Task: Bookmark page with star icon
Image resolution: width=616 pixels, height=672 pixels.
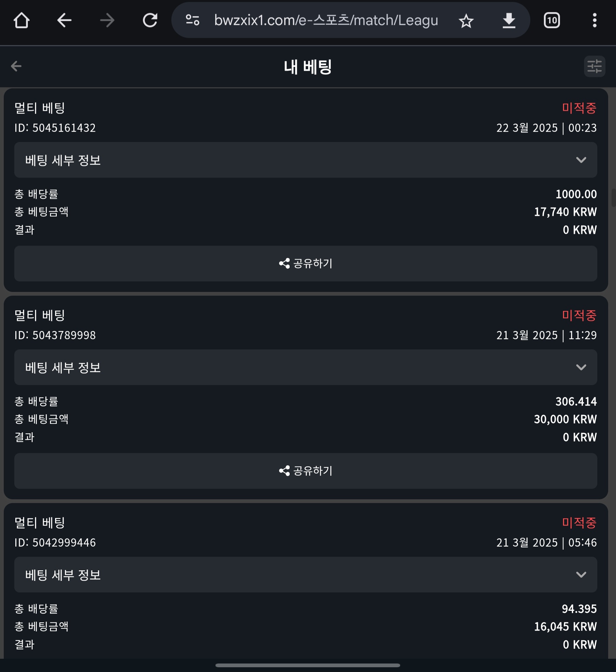Action: click(466, 21)
